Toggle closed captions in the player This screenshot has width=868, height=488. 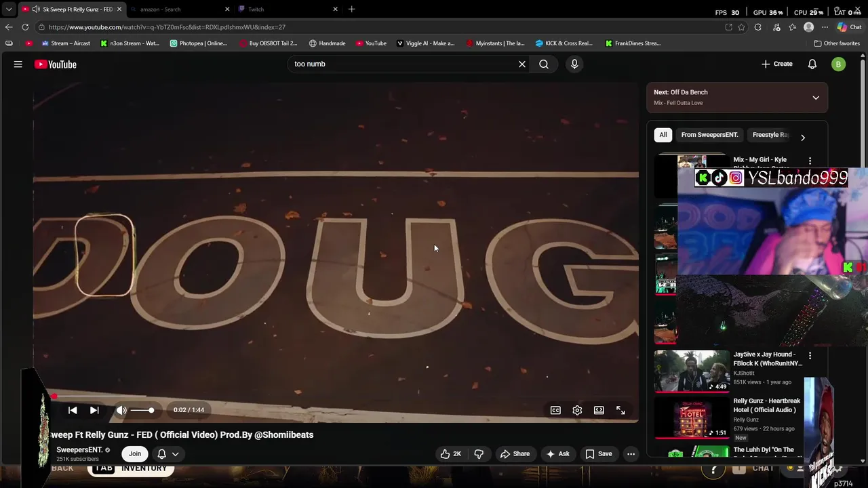pyautogui.click(x=555, y=410)
